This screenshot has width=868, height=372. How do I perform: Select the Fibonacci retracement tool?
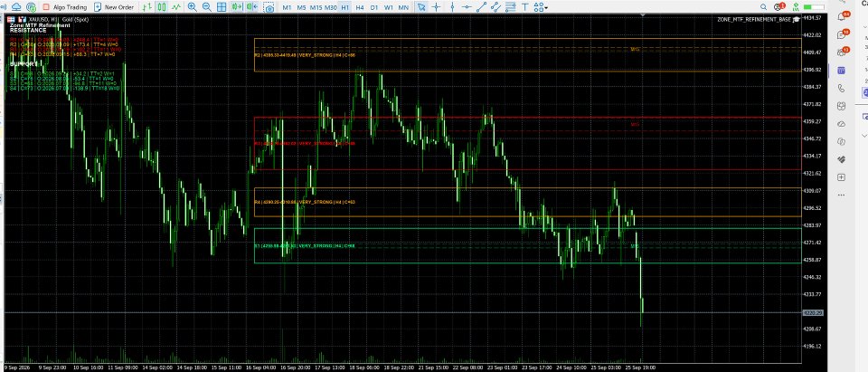click(510, 7)
